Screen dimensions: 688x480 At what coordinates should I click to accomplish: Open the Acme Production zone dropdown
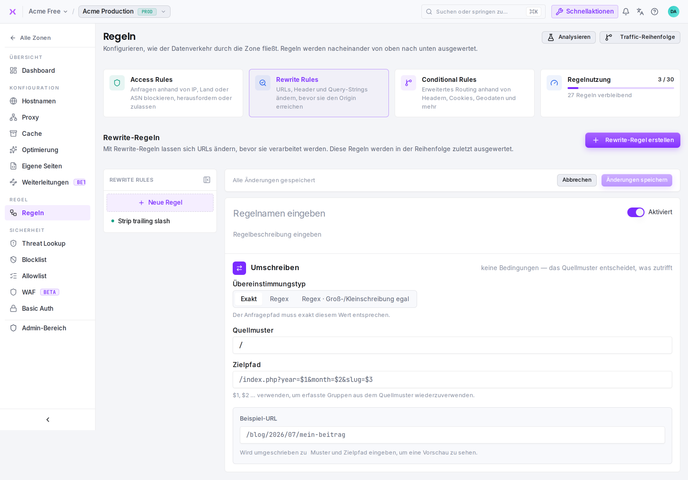124,11
